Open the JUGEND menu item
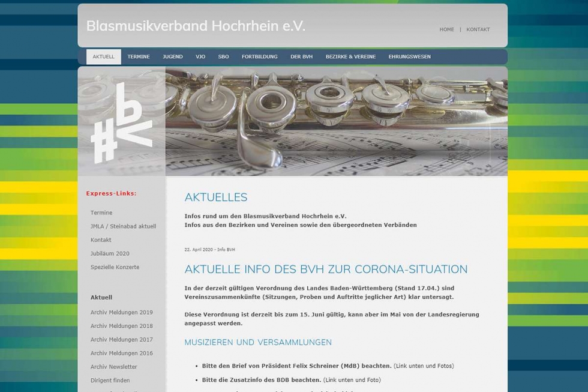 point(173,56)
